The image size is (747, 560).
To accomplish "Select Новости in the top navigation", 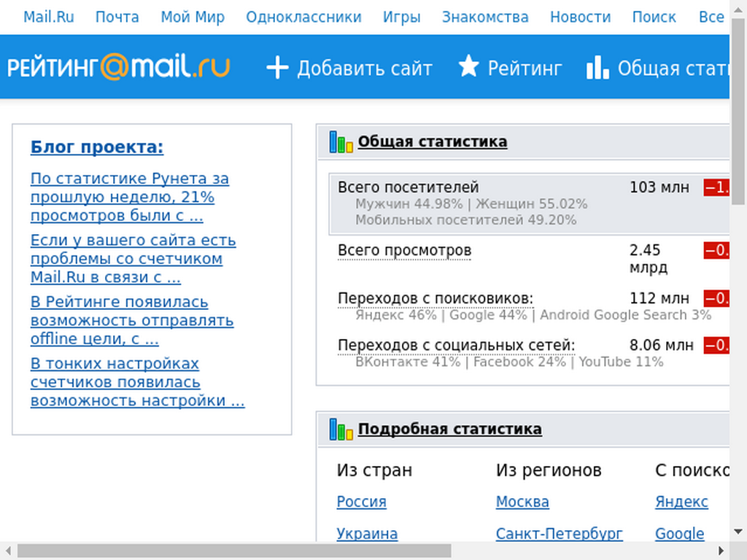I will pos(580,17).
